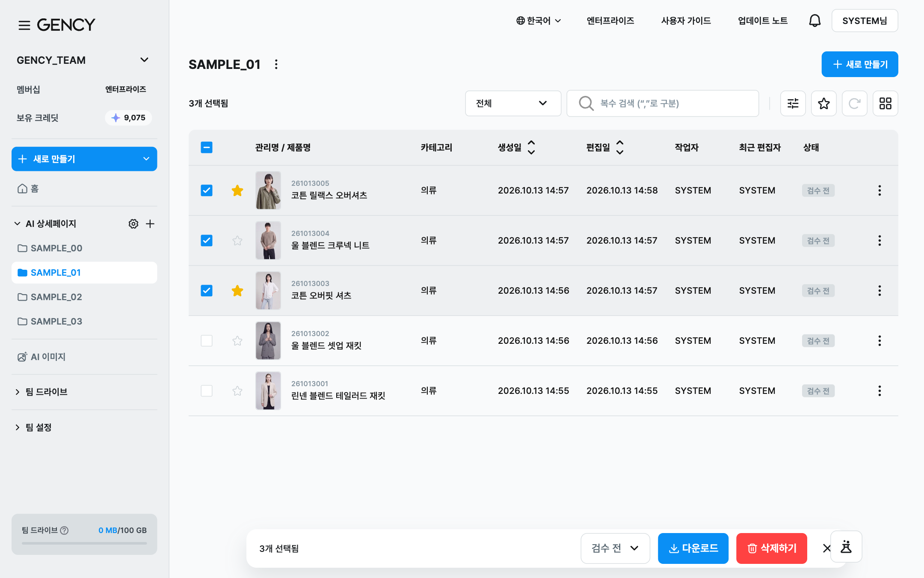
Task: Click top-right 새로 만들기 button
Action: pyautogui.click(x=859, y=64)
